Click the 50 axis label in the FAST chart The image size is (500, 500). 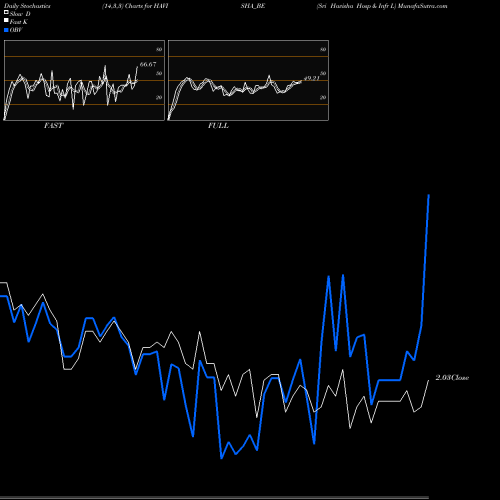159,73
